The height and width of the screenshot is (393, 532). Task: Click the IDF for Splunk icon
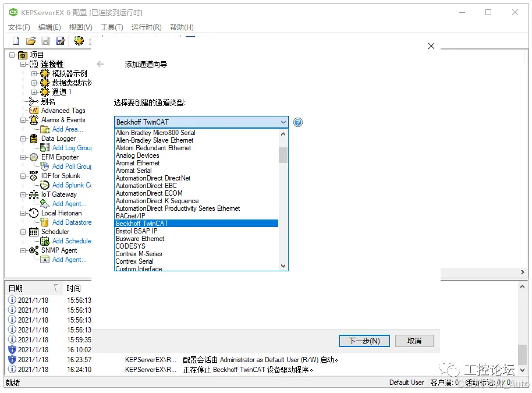tap(34, 175)
